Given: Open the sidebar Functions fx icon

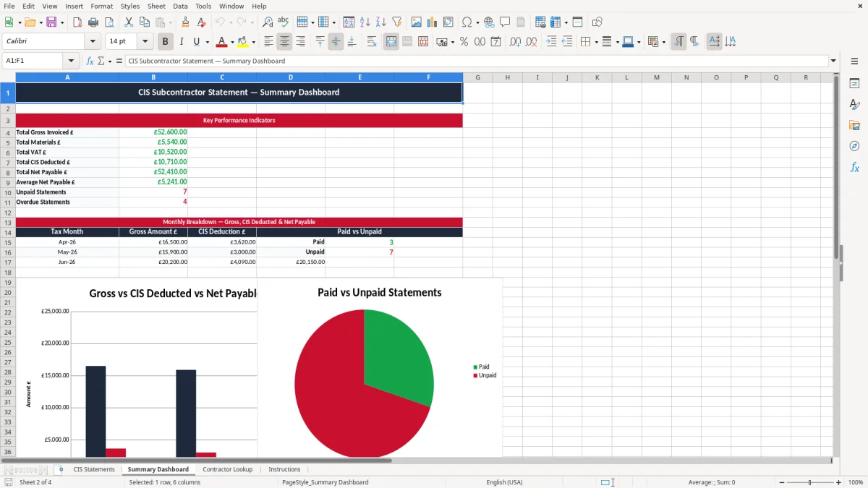Looking at the screenshot, I should (x=854, y=168).
